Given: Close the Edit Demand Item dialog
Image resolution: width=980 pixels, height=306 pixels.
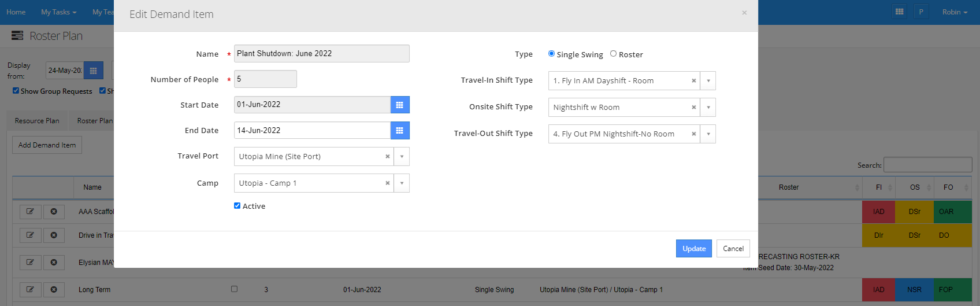Looking at the screenshot, I should [x=744, y=13].
